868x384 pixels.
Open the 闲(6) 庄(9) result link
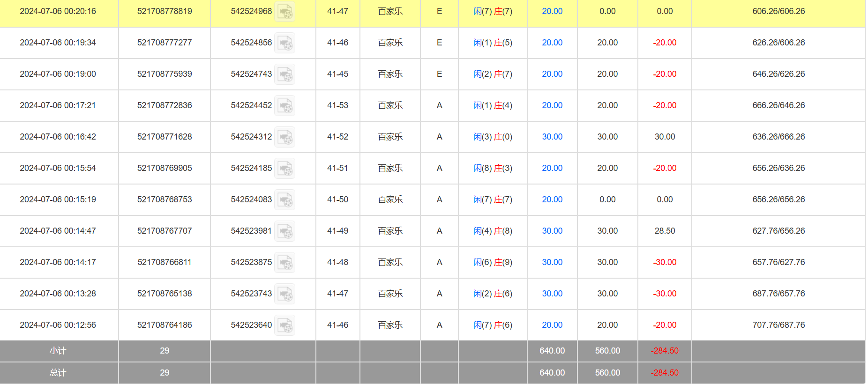493,262
